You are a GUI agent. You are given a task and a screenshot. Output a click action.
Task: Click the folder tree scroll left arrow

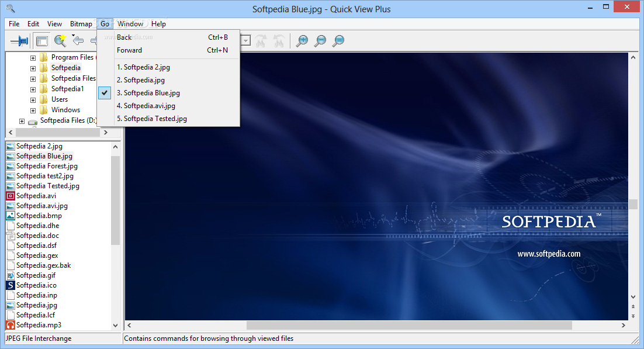point(11,132)
